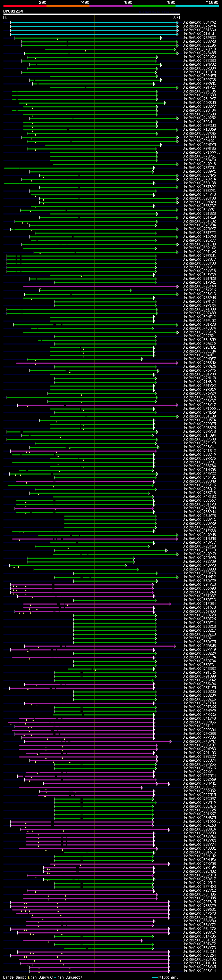This screenshot has width=222, height=980.
Task: Open hit UniRef100_A4QPJ9
Action: (199, 49)
